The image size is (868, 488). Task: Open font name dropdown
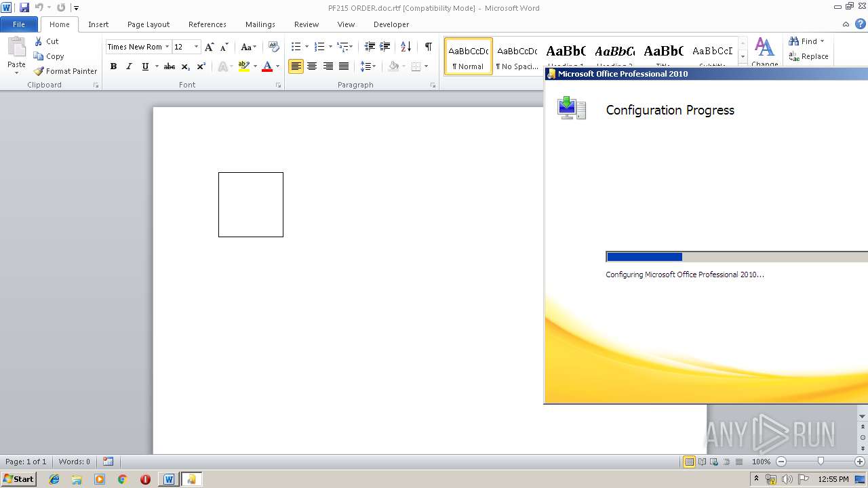pyautogui.click(x=167, y=47)
